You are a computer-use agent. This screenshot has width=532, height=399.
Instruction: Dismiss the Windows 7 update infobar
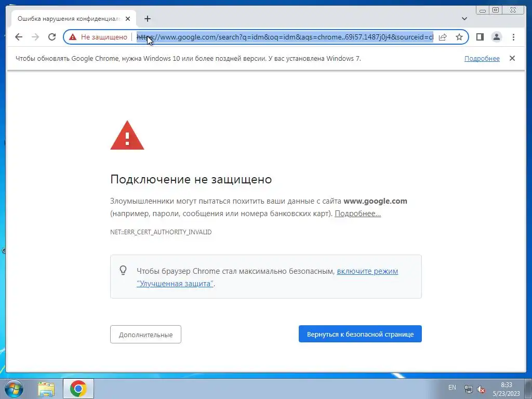click(x=512, y=58)
